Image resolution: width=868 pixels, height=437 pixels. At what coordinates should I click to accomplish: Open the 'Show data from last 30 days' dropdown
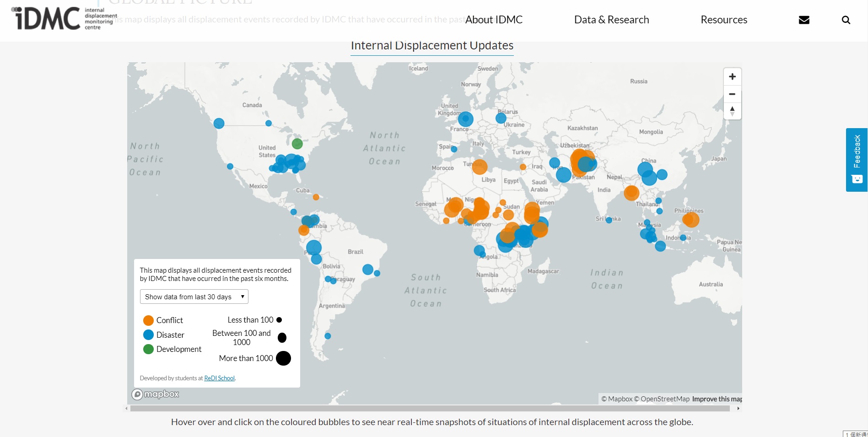point(194,297)
